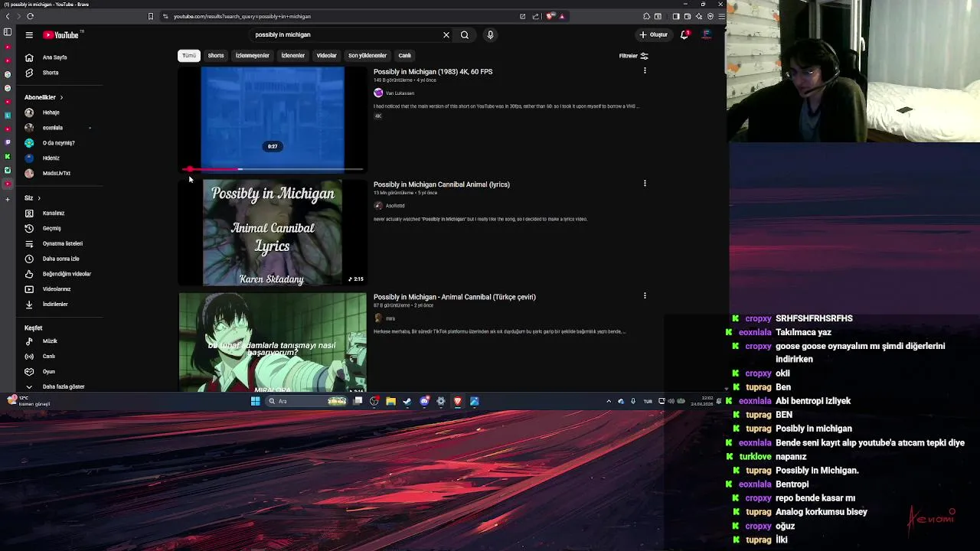Open the Windows Start menu
980x551 pixels.
coord(255,401)
